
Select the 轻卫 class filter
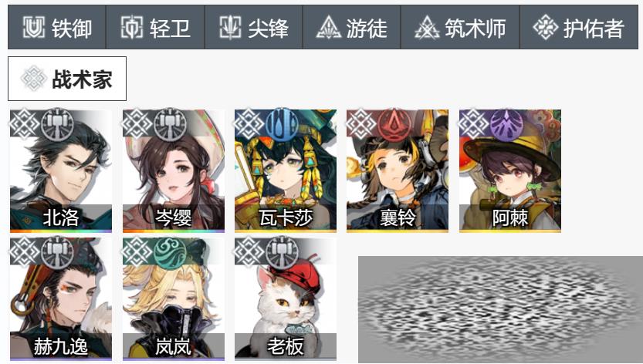coord(155,28)
